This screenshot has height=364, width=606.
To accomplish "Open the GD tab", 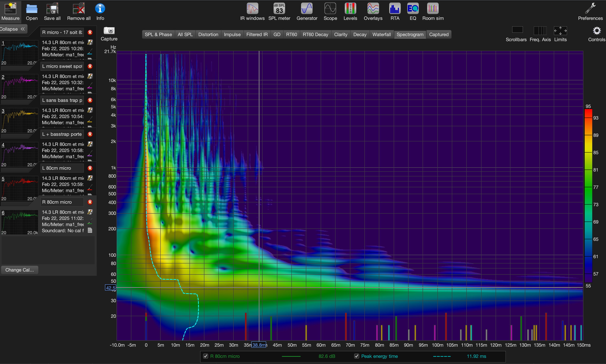I will [277, 35].
